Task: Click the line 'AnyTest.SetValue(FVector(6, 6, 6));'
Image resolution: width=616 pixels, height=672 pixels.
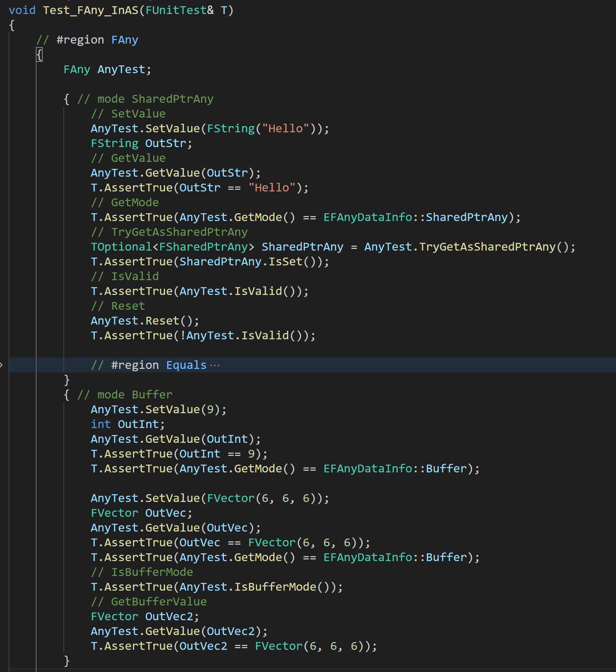Action: [x=210, y=498]
